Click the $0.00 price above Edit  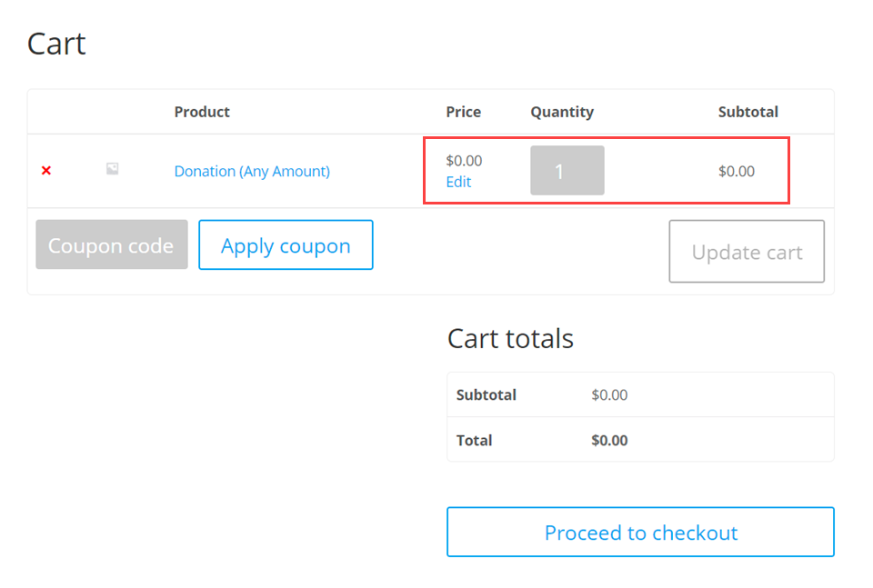tap(464, 161)
